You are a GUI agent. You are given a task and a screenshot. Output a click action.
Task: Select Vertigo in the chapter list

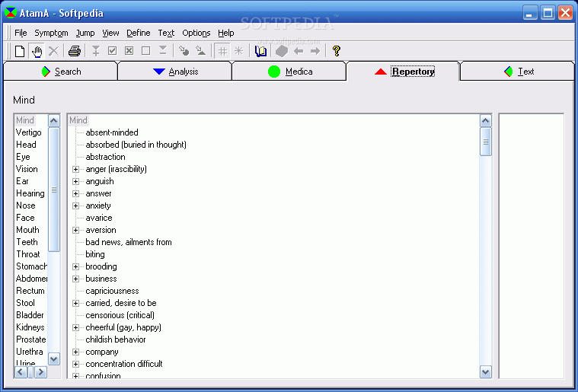28,132
